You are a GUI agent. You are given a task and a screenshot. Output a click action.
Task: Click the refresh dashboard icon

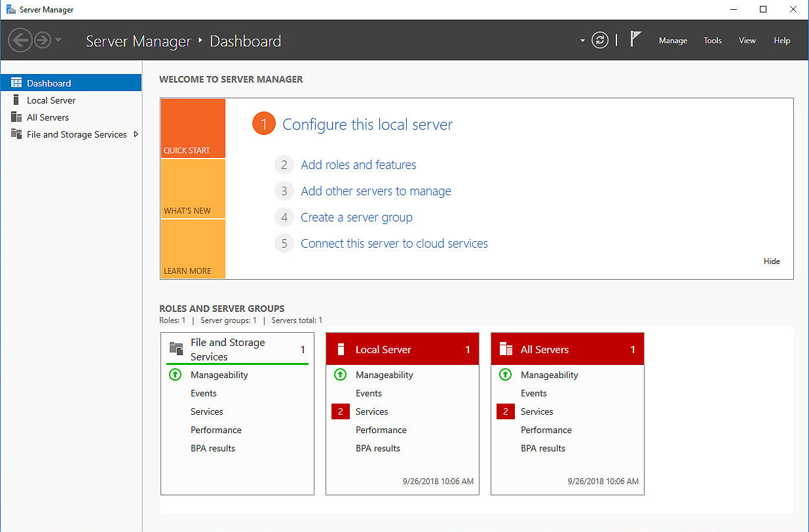click(599, 41)
